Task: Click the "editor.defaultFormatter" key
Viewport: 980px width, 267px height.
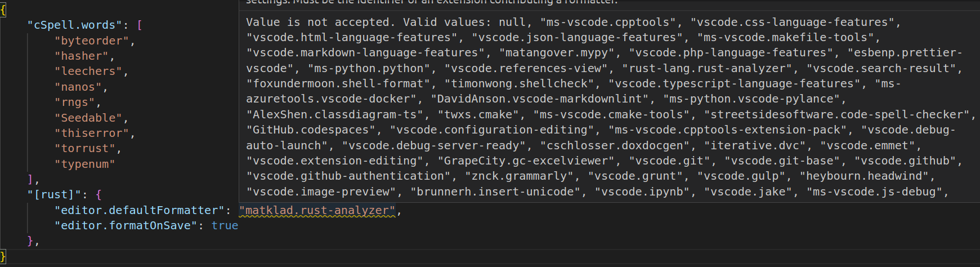Action: click(x=140, y=210)
